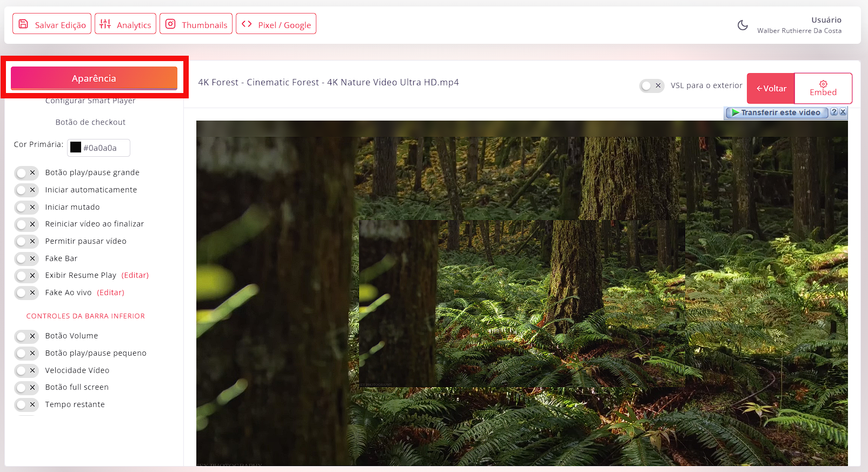The height and width of the screenshot is (472, 868).
Task: Enable Botão play/pause grande
Action: pyautogui.click(x=26, y=172)
